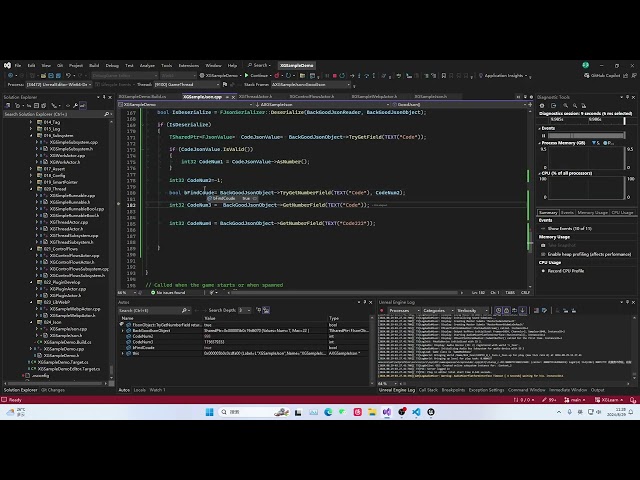Select XGSampleJson.cpp in Solution Explorer
Image resolution: width=640 pixels, height=480 pixels.
(x=68, y=329)
